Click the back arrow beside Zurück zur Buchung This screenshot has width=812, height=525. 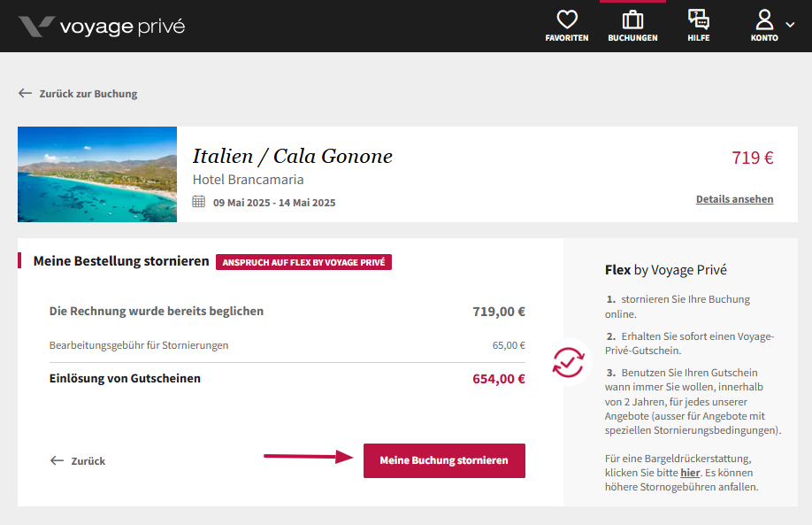[x=25, y=93]
